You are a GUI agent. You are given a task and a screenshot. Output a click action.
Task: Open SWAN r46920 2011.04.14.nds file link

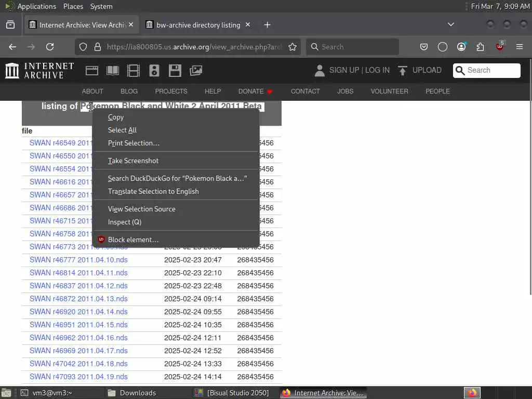(x=78, y=312)
